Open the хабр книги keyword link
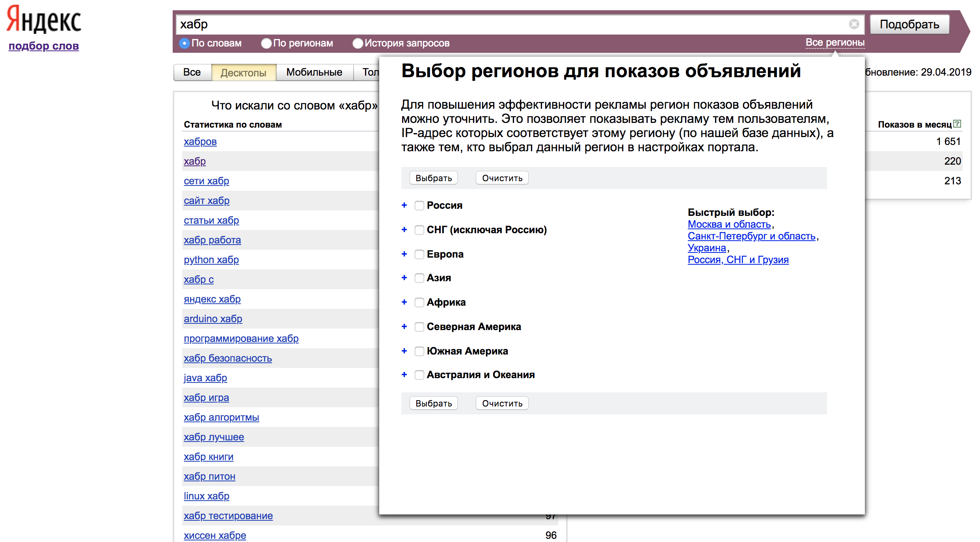Screen dimensions: 980x542 coord(209,457)
